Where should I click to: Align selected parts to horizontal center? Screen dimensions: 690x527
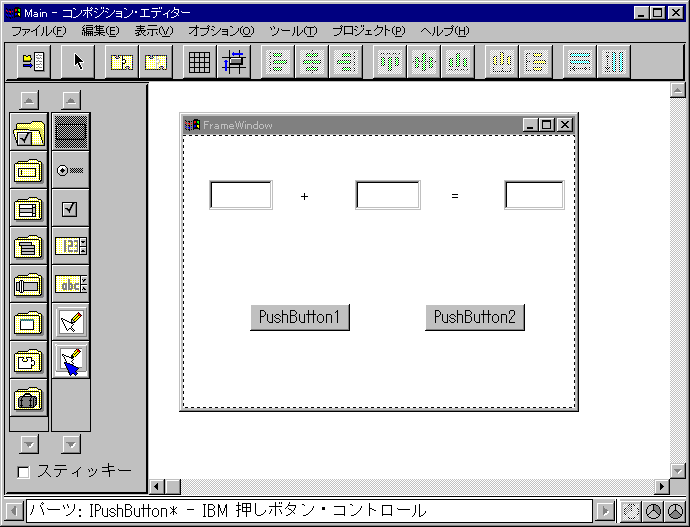(312, 62)
